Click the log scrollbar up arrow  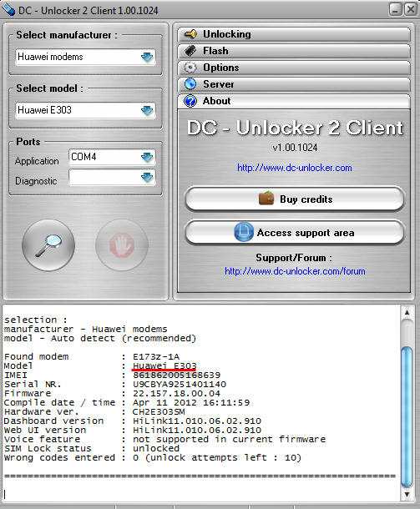pyautogui.click(x=407, y=313)
